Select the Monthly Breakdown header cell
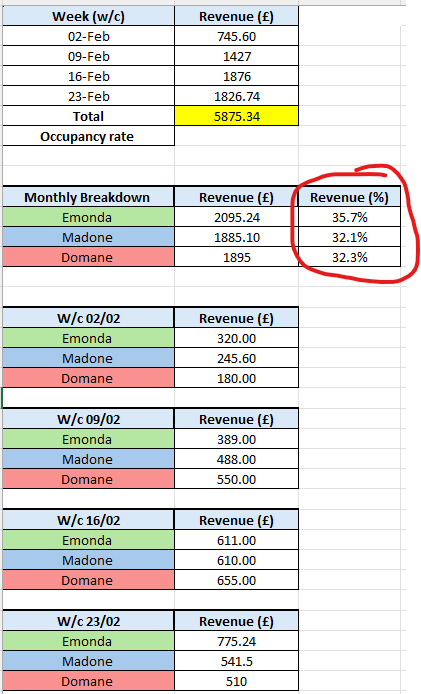421x694 pixels. 88,197
